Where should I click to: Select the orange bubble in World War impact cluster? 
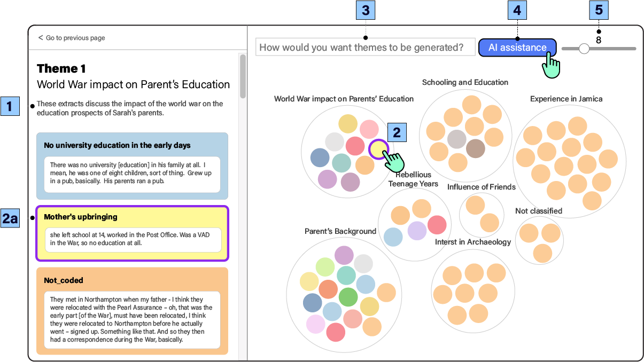coord(364,166)
